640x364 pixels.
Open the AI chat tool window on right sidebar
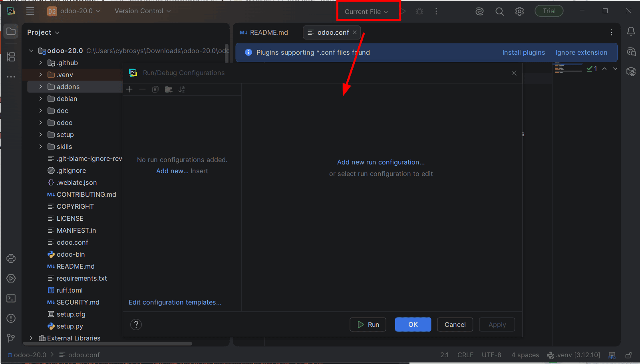tap(631, 51)
